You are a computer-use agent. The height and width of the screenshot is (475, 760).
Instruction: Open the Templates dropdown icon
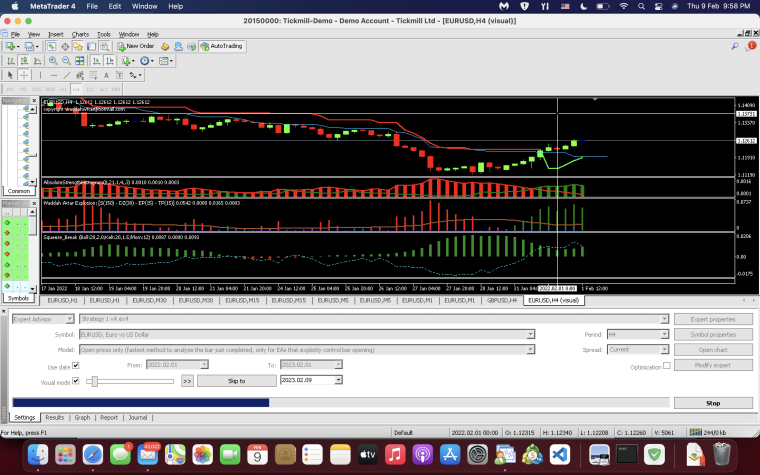point(165,61)
